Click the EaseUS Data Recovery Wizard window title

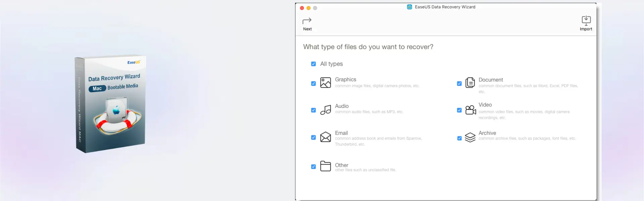445,7
